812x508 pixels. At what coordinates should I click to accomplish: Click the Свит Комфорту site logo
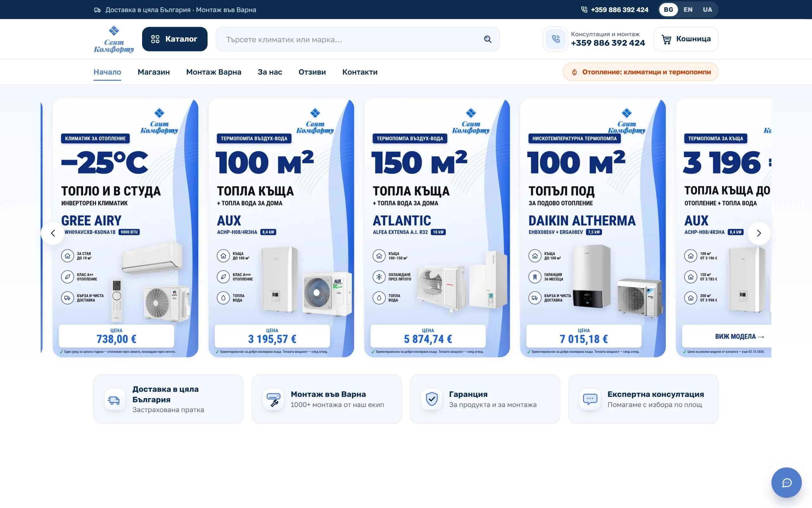click(x=114, y=39)
